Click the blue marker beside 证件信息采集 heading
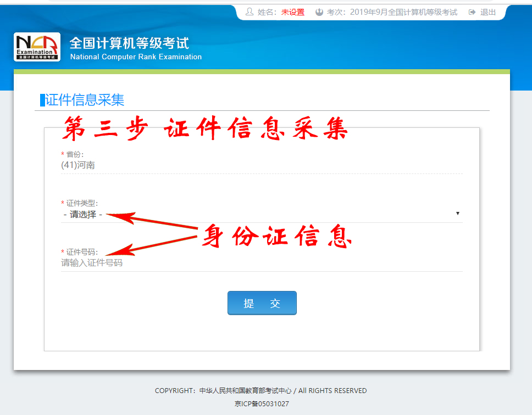532x415 pixels. [42, 100]
